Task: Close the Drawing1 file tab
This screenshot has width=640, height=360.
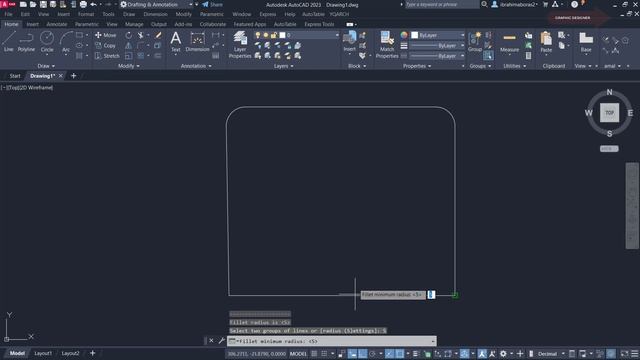Action: click(61, 76)
